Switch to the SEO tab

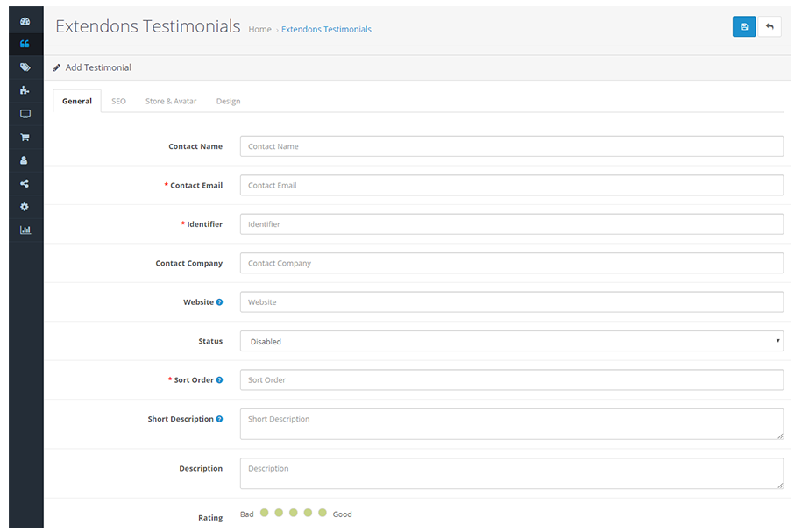(118, 102)
